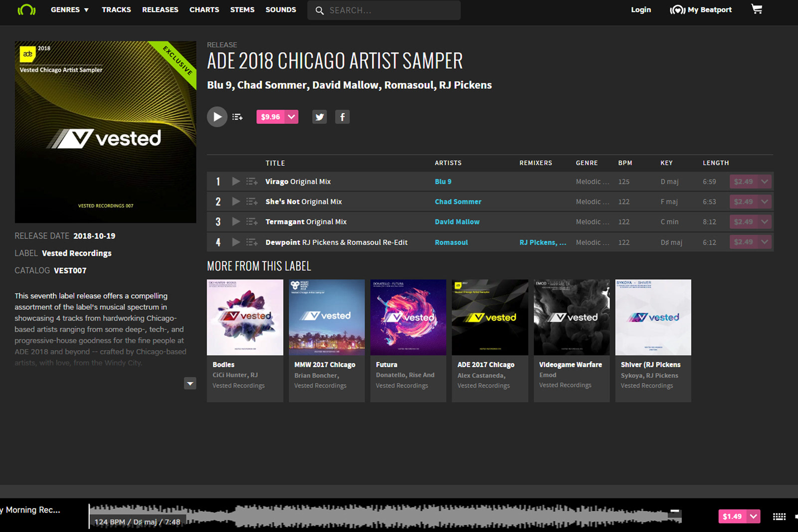Buy the playing track for $1.49
Image resolution: width=798 pixels, height=532 pixels.
[x=732, y=517]
